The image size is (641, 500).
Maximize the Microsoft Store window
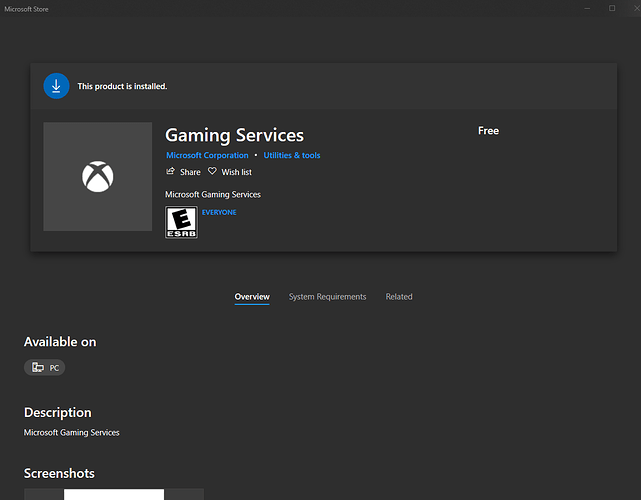pos(612,8)
